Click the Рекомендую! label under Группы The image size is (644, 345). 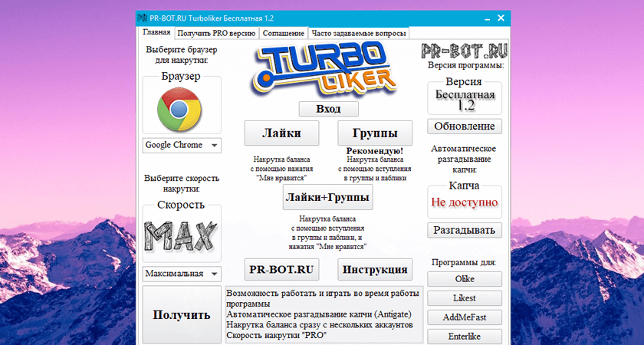(x=375, y=151)
